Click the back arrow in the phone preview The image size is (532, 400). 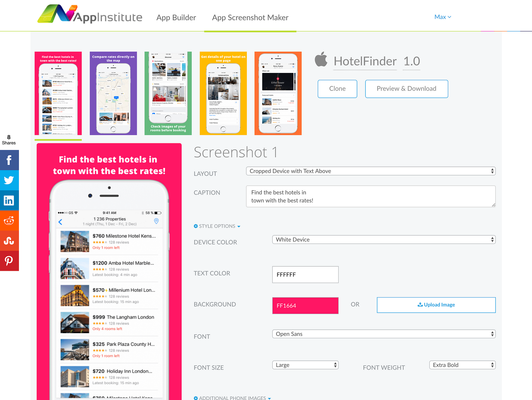(x=60, y=222)
